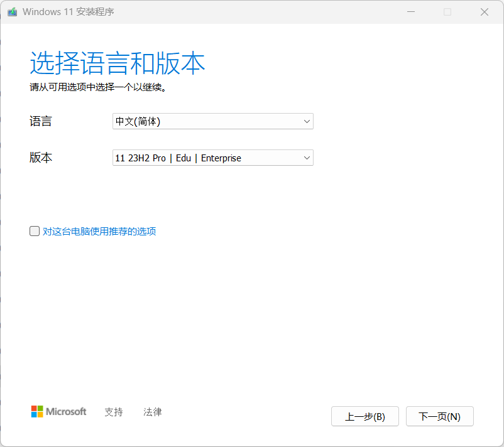Screen dimensions: 504x447
Task: Click the 请从可用选项中选择一个以继续 text
Action: click(97, 87)
